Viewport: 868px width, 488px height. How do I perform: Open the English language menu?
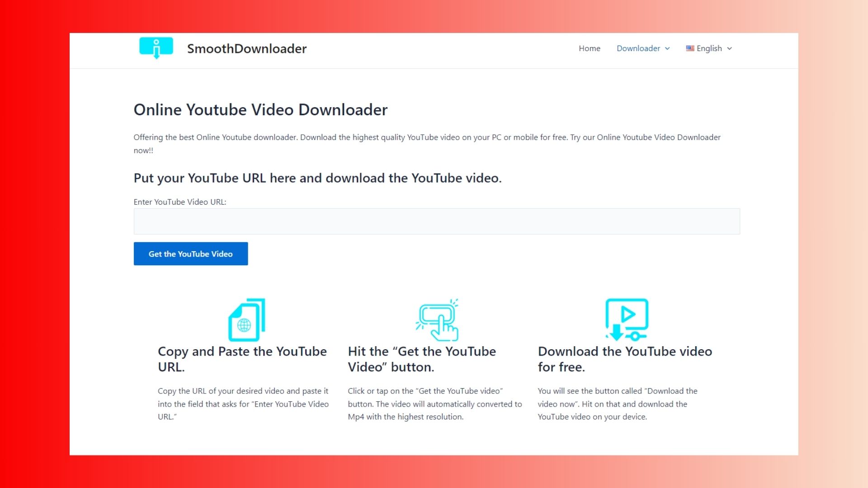(x=709, y=48)
